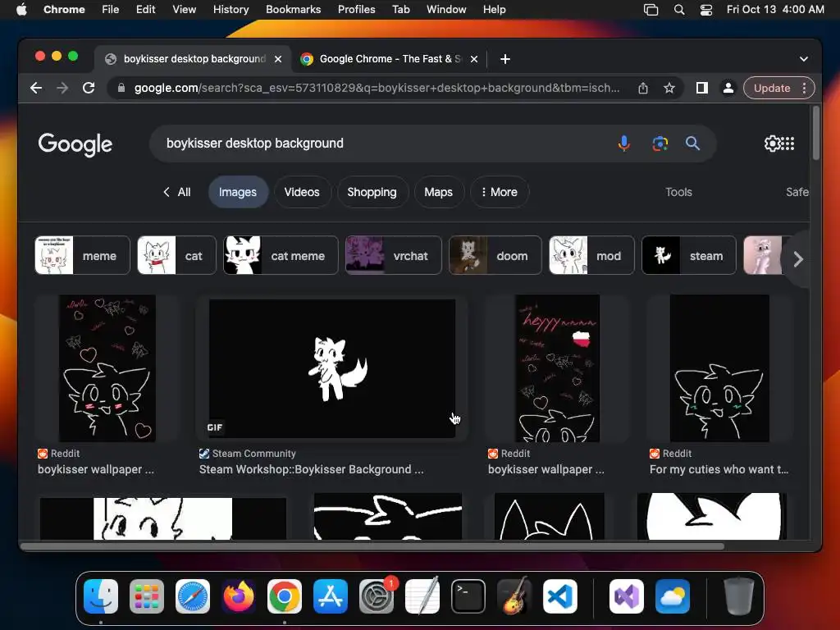The width and height of the screenshot is (840, 630).
Task: Click the URL address bar
Action: click(377, 88)
